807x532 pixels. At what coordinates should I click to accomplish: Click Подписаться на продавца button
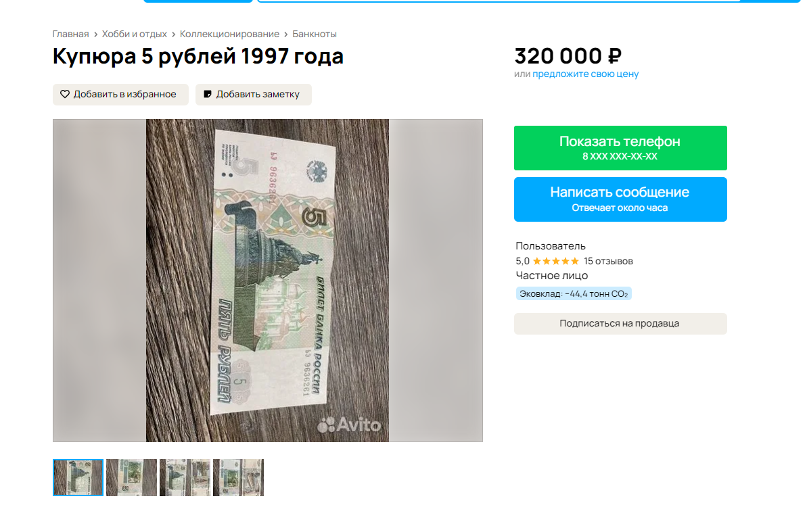click(620, 324)
